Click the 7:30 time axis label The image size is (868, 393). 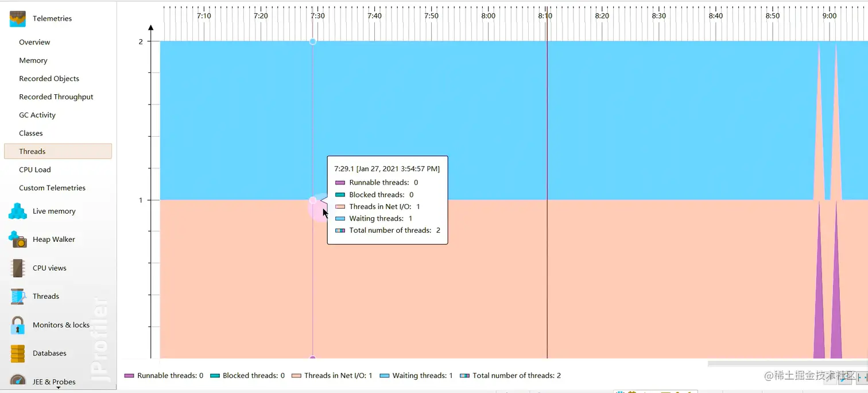[317, 16]
